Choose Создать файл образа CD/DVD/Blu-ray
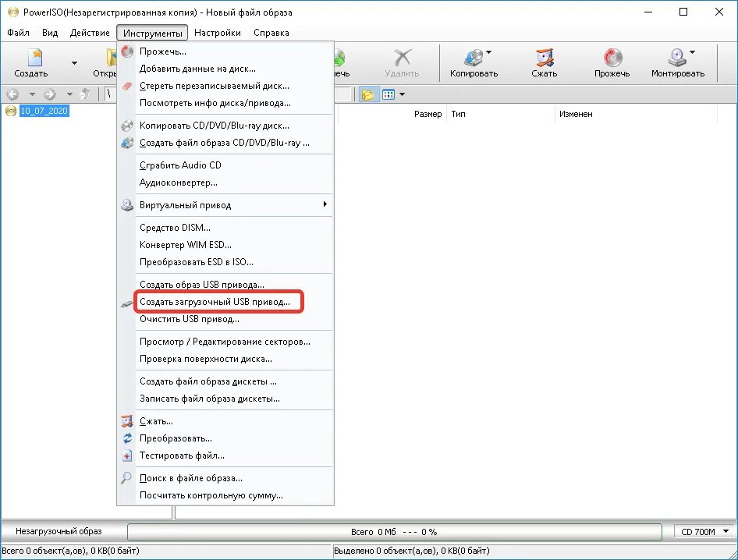738x560 pixels. click(x=225, y=143)
